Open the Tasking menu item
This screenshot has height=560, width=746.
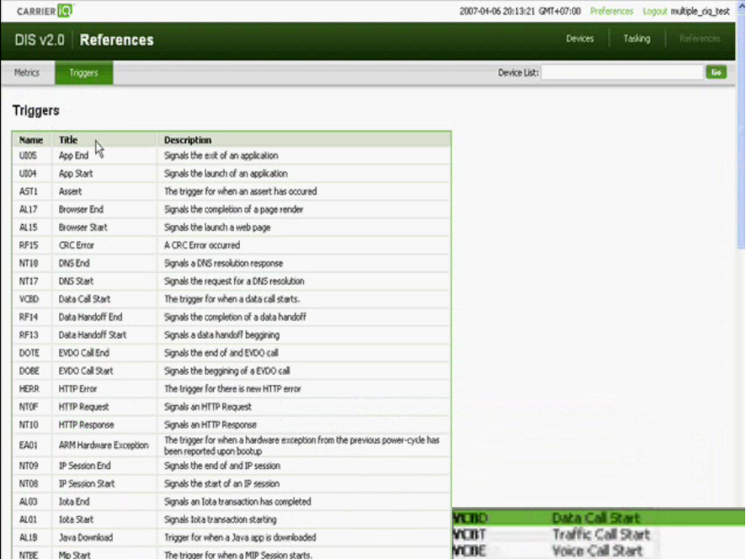point(637,39)
